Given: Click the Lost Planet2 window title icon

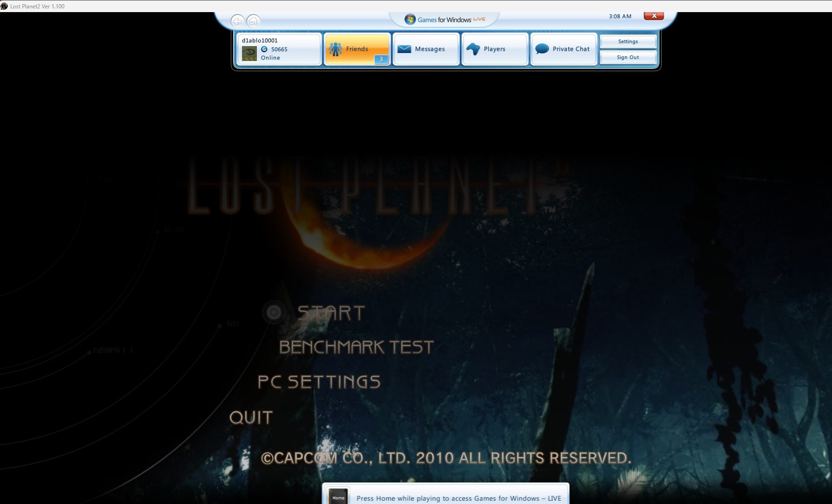Looking at the screenshot, I should (4, 6).
